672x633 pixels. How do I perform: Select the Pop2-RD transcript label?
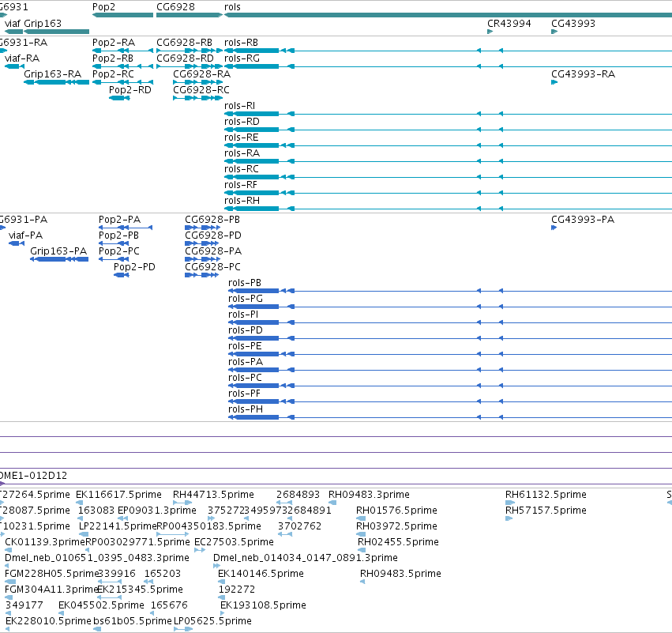click(x=130, y=89)
